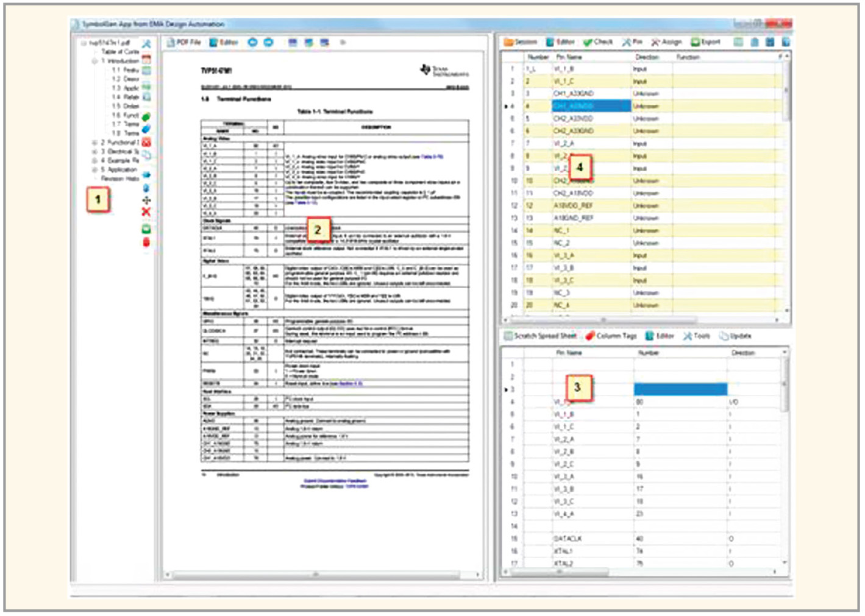Image resolution: width=865 pixels, height=616 pixels.
Task: Click Export in the pin table toolbar
Action: point(706,42)
